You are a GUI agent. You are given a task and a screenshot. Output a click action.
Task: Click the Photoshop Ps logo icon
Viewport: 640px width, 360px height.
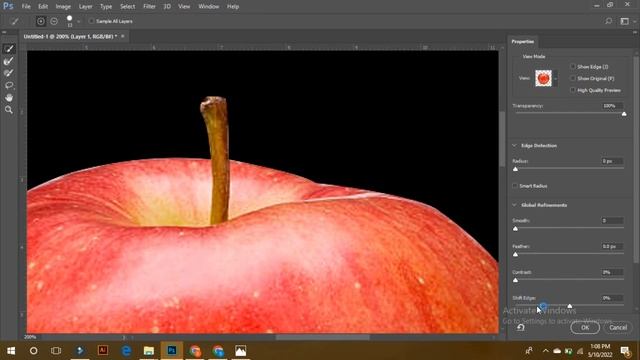[x=8, y=6]
